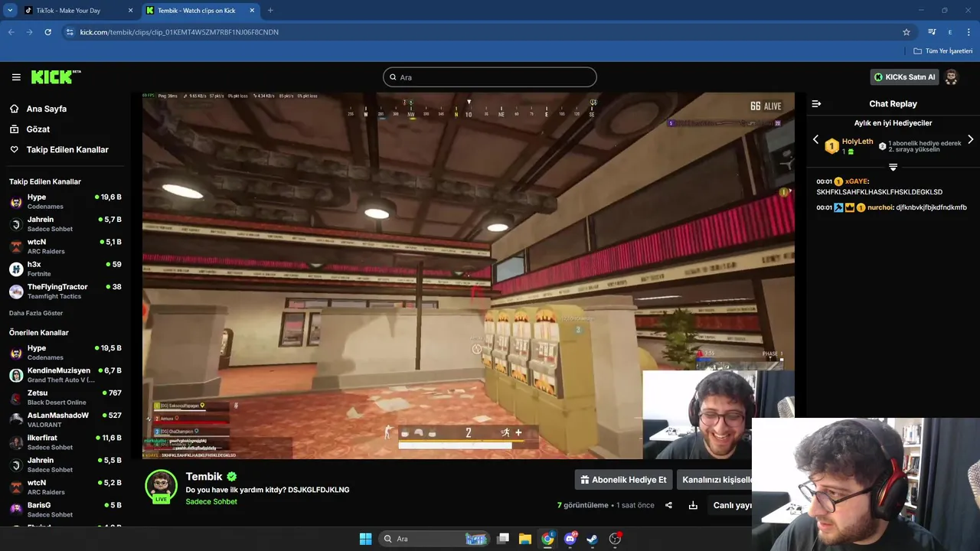Viewport: 980px width, 551px height.
Task: Expand the gifters leaderboard handle
Action: click(893, 167)
